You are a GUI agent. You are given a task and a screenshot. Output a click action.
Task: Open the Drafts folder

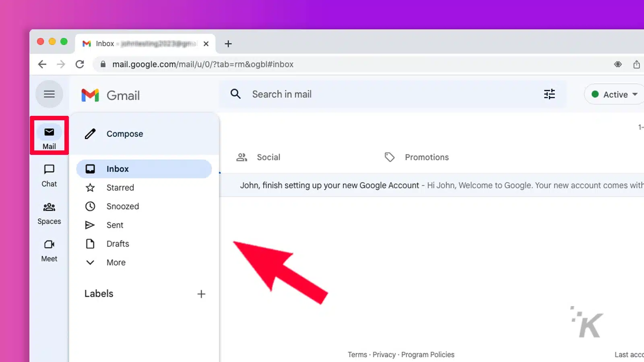click(x=144, y=244)
